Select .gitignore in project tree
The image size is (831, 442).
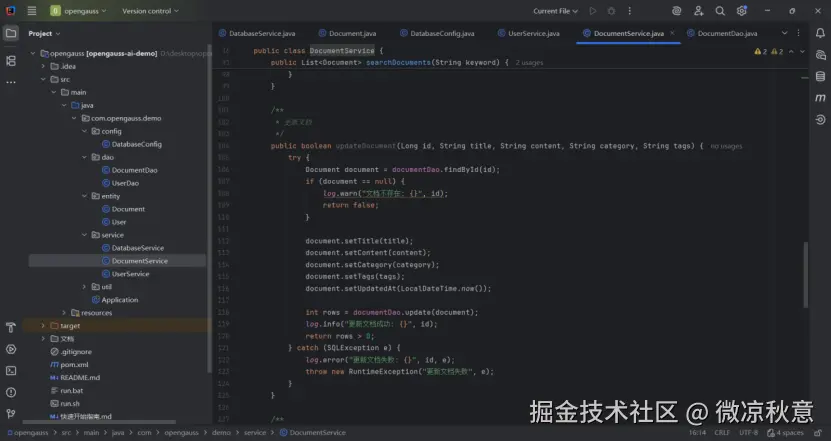point(70,352)
